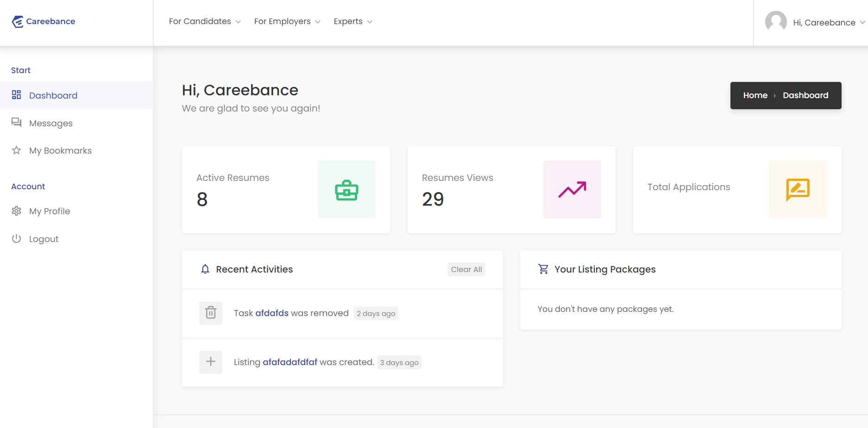
Task: Click the bell icon in Recent Activities
Action: (205, 269)
